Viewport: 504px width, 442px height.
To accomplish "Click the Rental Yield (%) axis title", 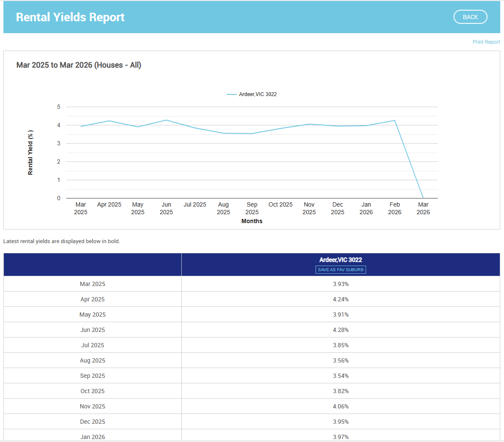I will pyautogui.click(x=30, y=153).
